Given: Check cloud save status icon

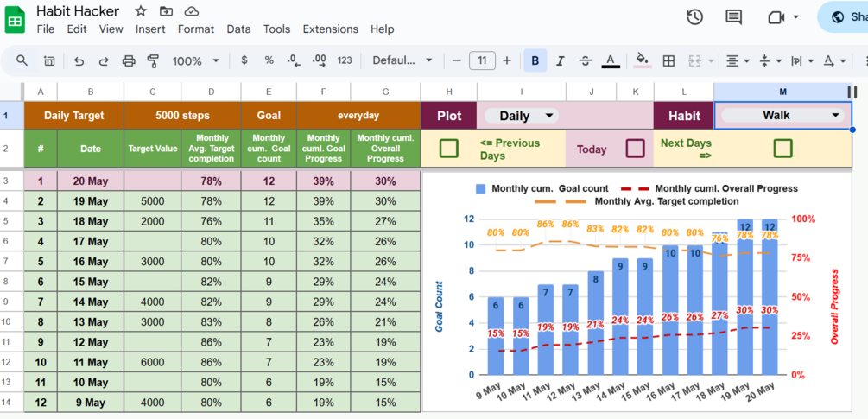Looking at the screenshot, I should [192, 11].
